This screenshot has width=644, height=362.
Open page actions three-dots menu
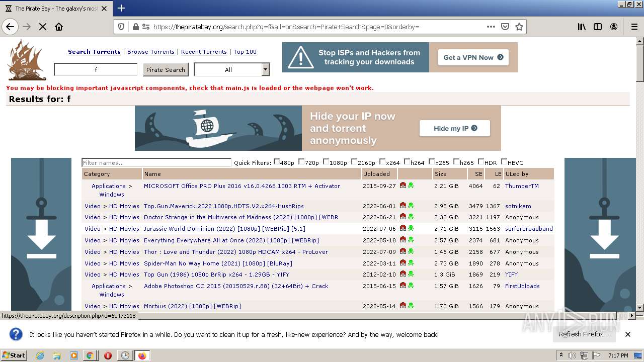click(x=491, y=27)
